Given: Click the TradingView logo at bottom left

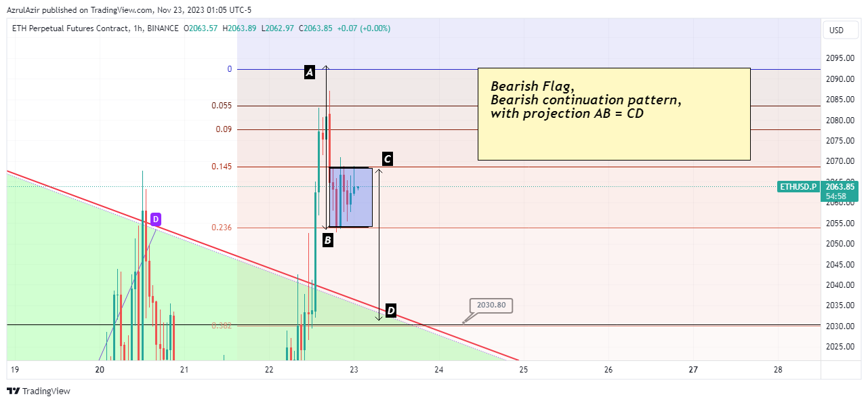Looking at the screenshot, I should coord(39,391).
